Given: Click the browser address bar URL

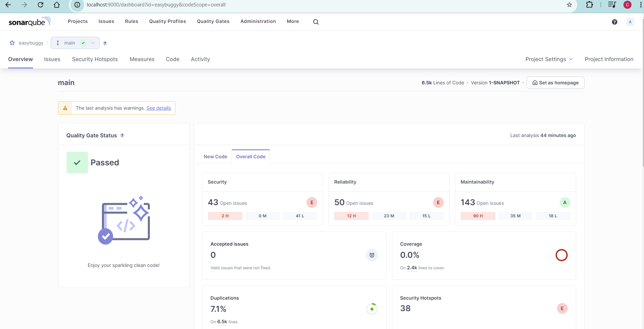Looking at the screenshot, I should coord(156,5).
